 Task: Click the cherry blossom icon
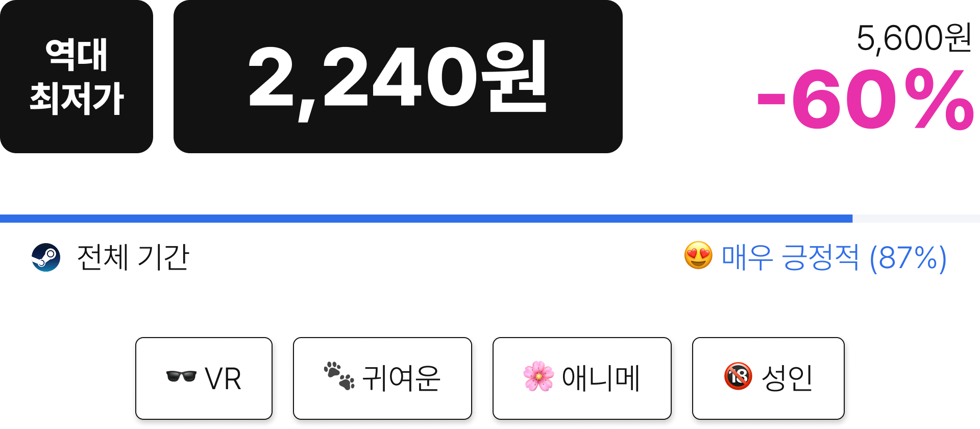pyautogui.click(x=538, y=376)
